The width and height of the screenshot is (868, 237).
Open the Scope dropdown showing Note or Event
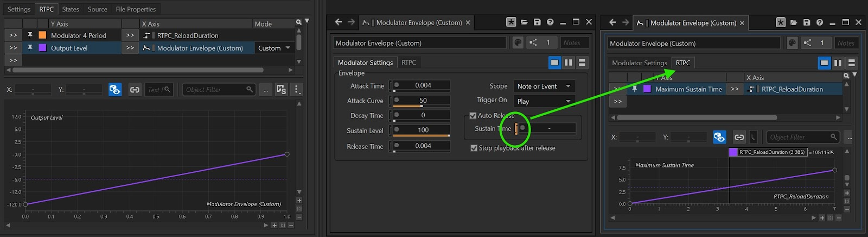coord(544,86)
